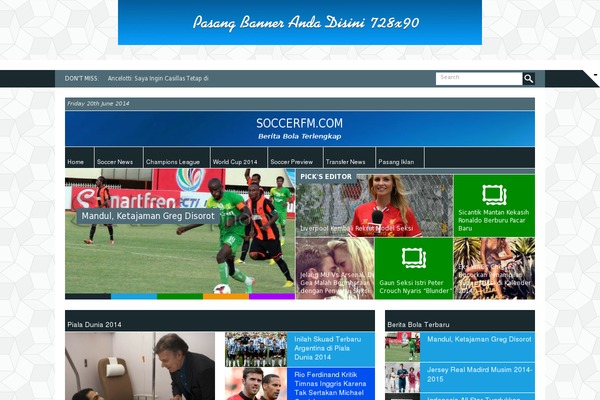This screenshot has width=600, height=400.
Task: Open gallery icon on Gaun Seksi Istri tile
Action: pyautogui.click(x=414, y=258)
